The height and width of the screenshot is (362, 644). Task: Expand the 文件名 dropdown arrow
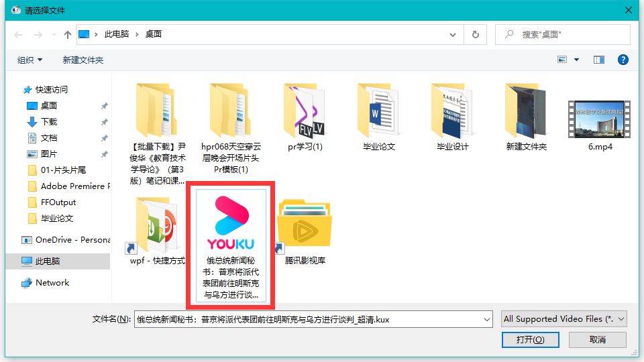pyautogui.click(x=487, y=319)
